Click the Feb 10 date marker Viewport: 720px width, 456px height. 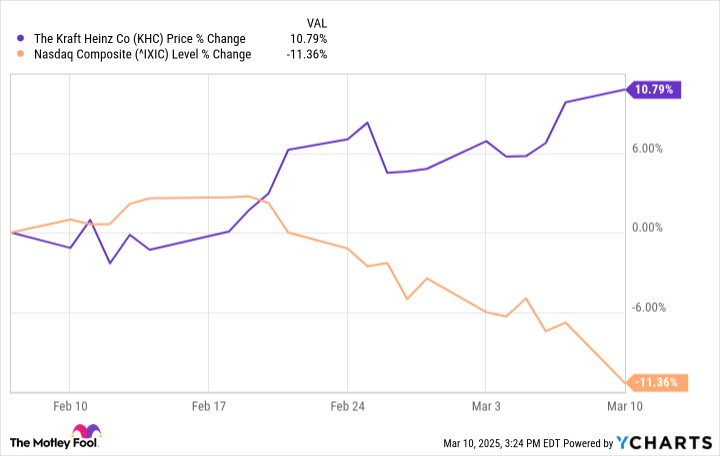click(69, 407)
